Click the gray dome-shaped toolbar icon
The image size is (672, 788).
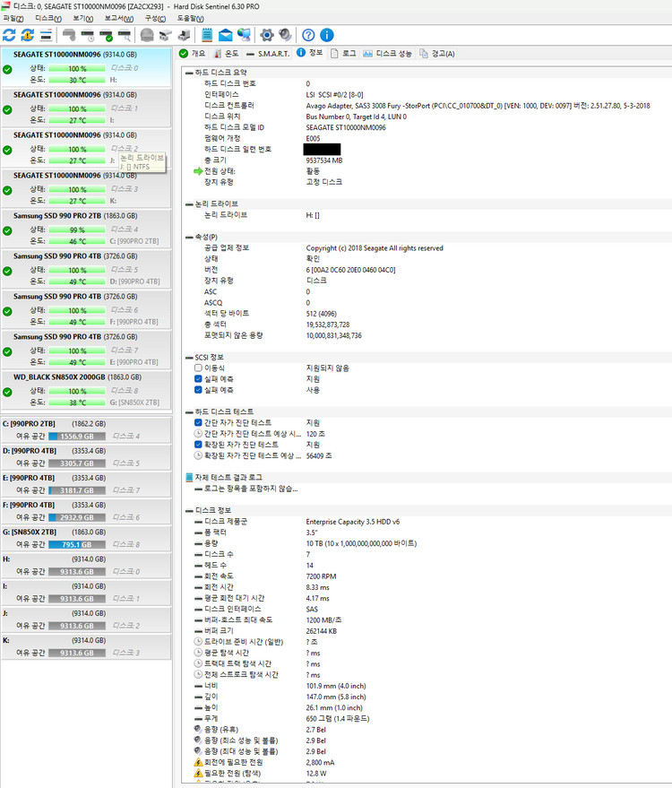pyautogui.click(x=147, y=35)
